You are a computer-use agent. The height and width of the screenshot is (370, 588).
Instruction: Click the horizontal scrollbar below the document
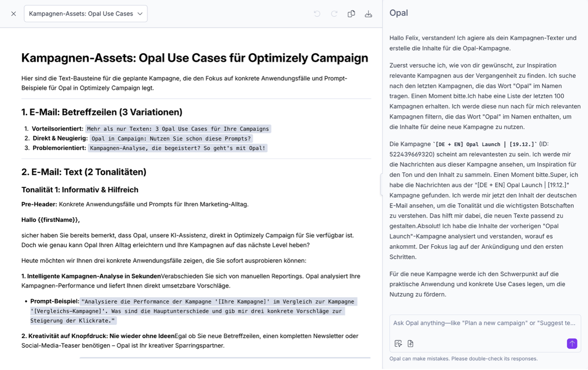225,358
